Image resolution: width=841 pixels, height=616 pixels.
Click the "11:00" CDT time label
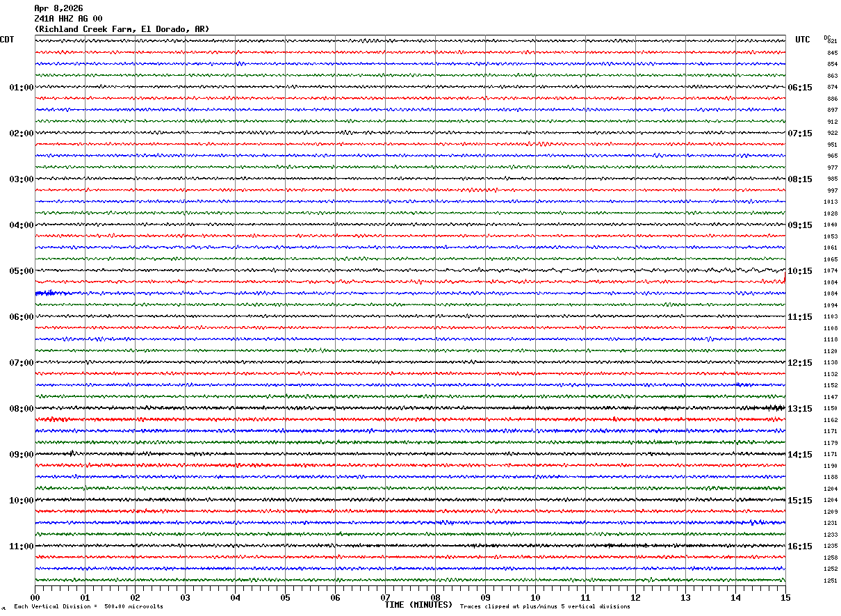tap(22, 546)
